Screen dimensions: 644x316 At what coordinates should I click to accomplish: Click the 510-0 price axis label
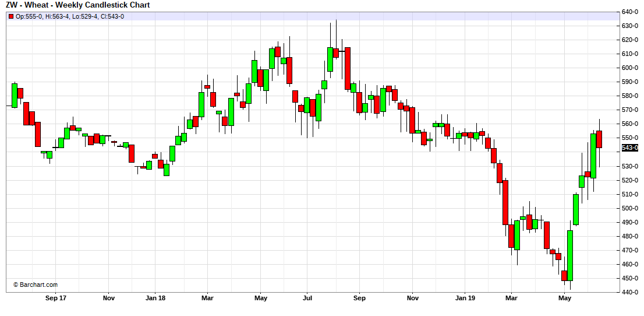(630, 194)
